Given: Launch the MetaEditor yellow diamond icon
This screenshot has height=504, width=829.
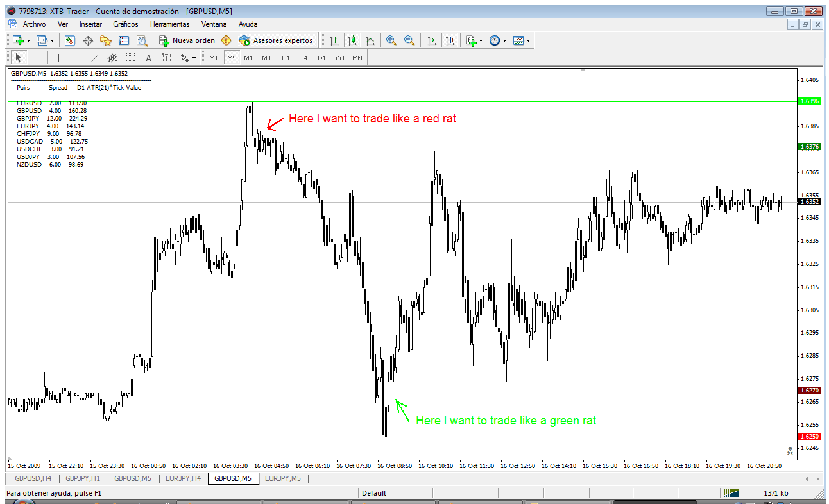Looking at the screenshot, I should point(226,40).
